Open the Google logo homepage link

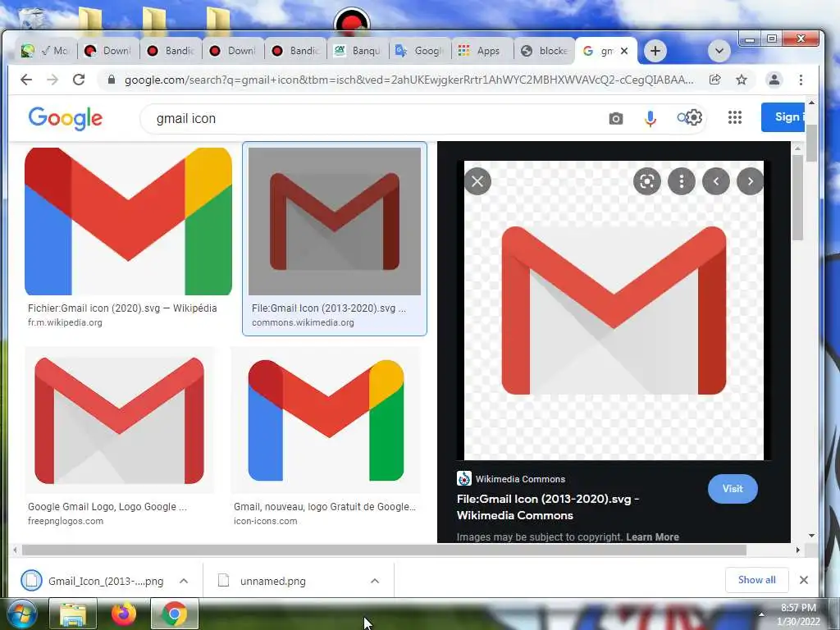(x=66, y=118)
